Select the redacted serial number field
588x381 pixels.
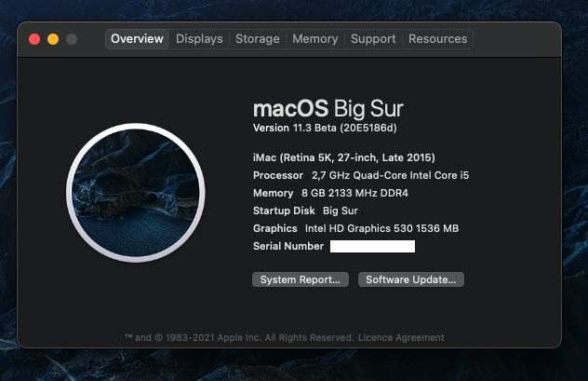(372, 246)
